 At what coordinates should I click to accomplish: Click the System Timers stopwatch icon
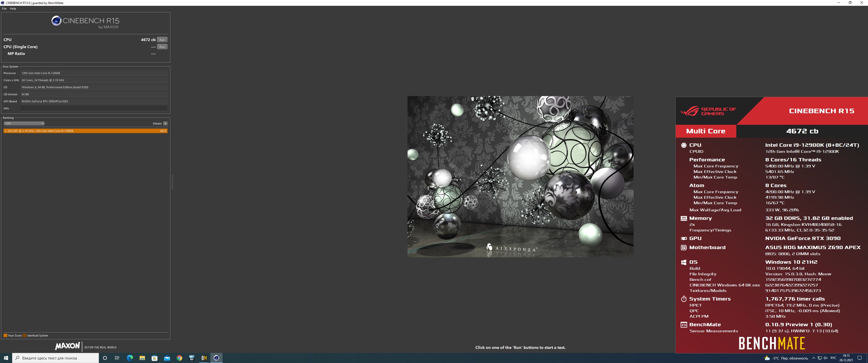pyautogui.click(x=684, y=299)
